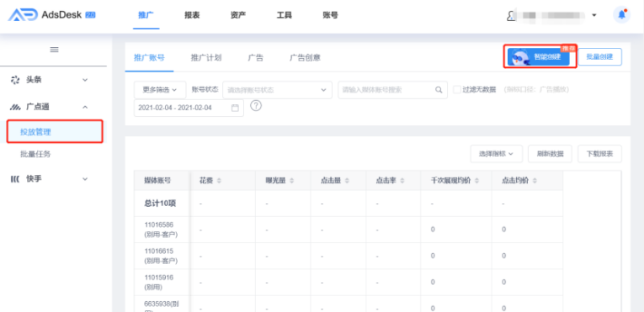Sort by 点击率 column arrows
This screenshot has height=312, width=644.
[402, 181]
